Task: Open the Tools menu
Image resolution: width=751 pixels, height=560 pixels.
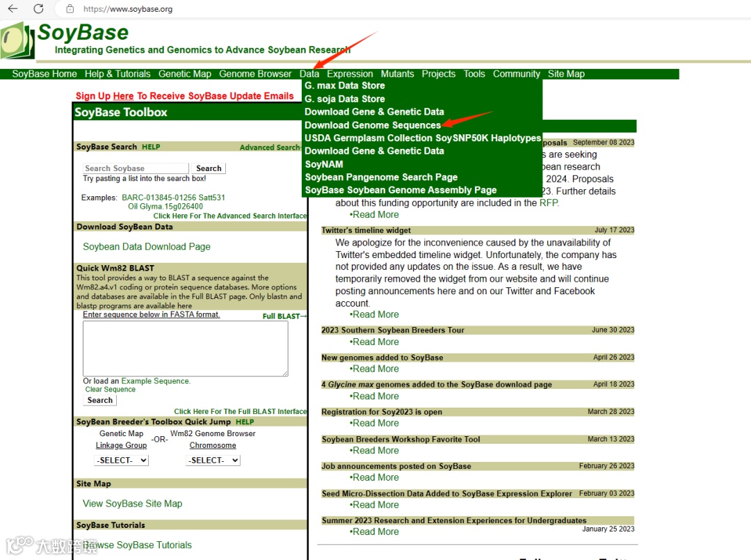Action: (x=474, y=74)
